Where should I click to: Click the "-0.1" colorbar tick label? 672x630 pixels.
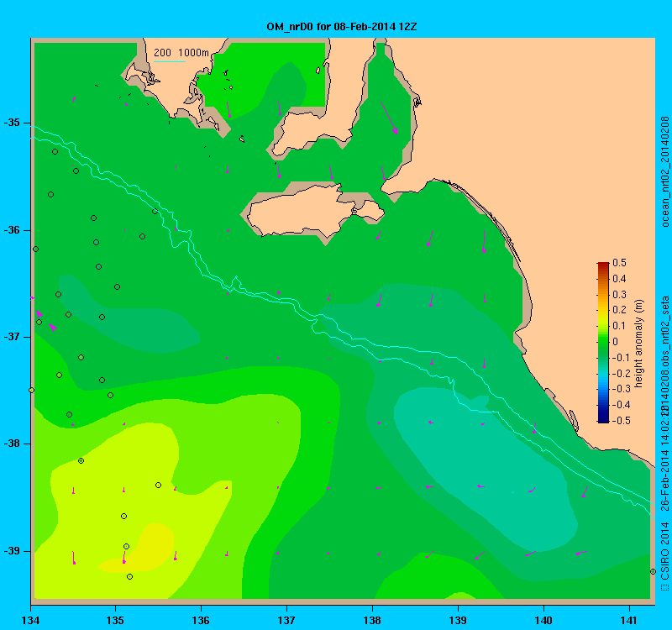click(620, 358)
